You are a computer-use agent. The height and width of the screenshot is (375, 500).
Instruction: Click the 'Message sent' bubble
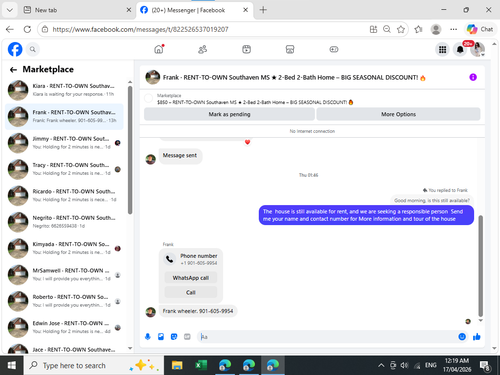pos(180,156)
